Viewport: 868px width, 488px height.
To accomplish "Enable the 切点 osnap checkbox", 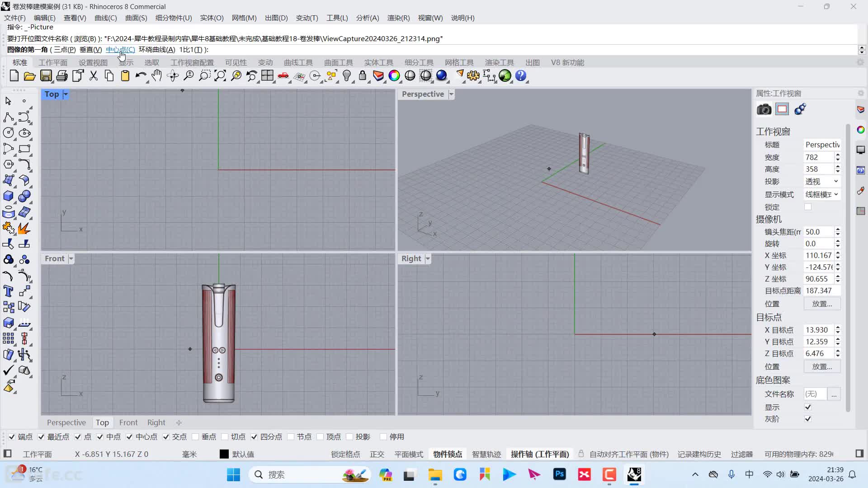I will coord(225,436).
